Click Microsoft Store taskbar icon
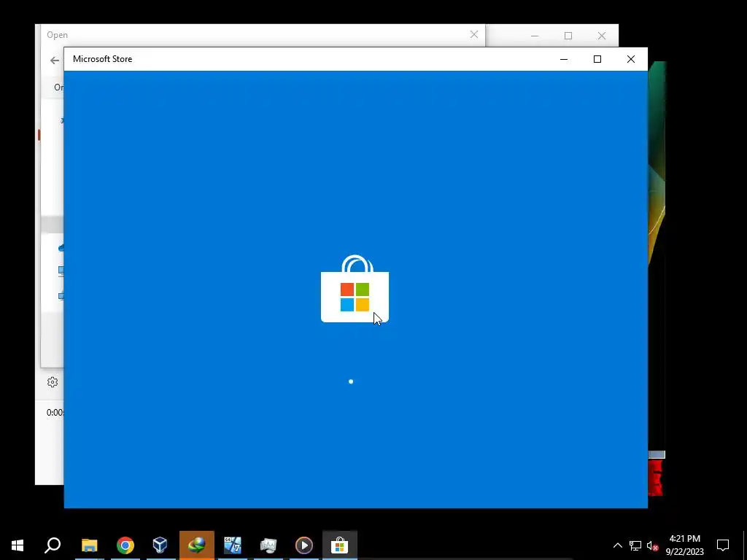The height and width of the screenshot is (560, 747). click(340, 545)
